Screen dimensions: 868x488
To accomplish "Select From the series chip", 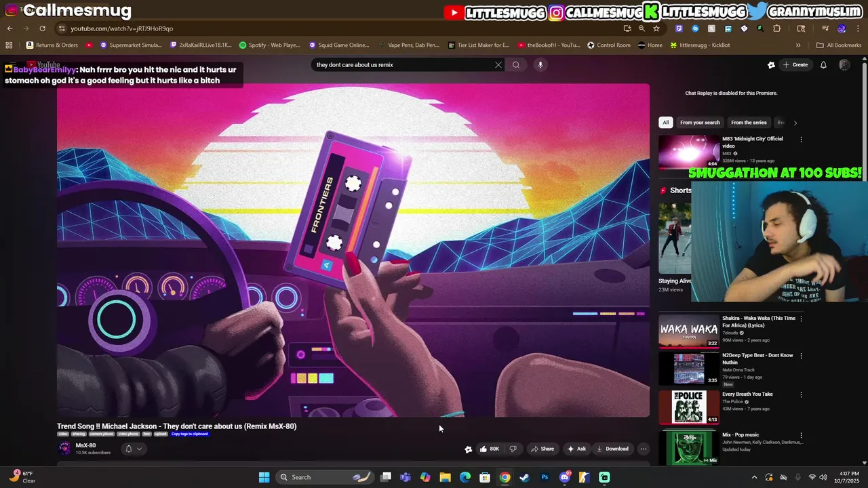I will click(x=749, y=123).
